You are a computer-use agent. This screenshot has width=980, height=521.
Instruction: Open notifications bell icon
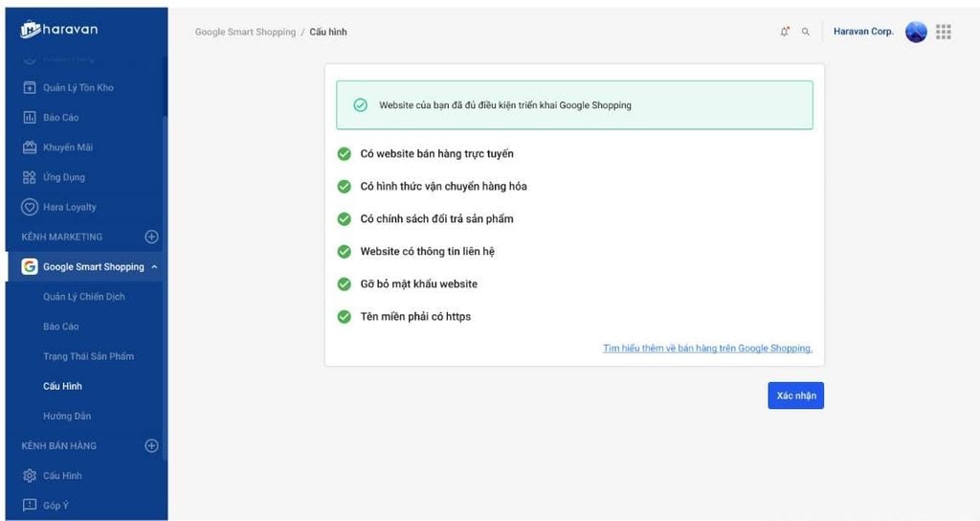pyautogui.click(x=785, y=32)
